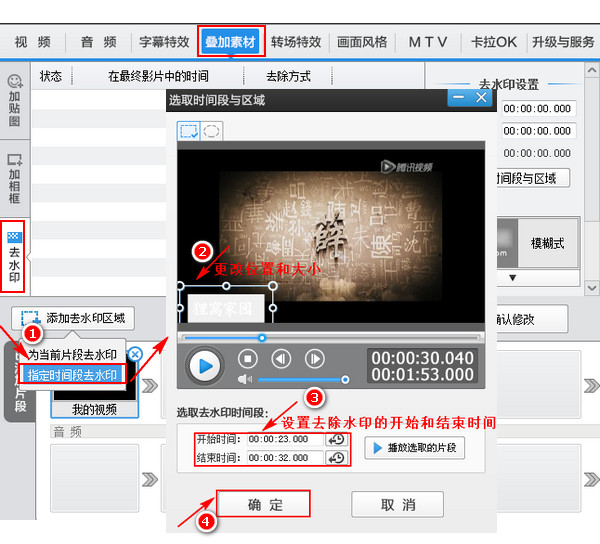Screen dimensions: 600x544
Task: Switch to 字幕特效 tab
Action: (164, 42)
